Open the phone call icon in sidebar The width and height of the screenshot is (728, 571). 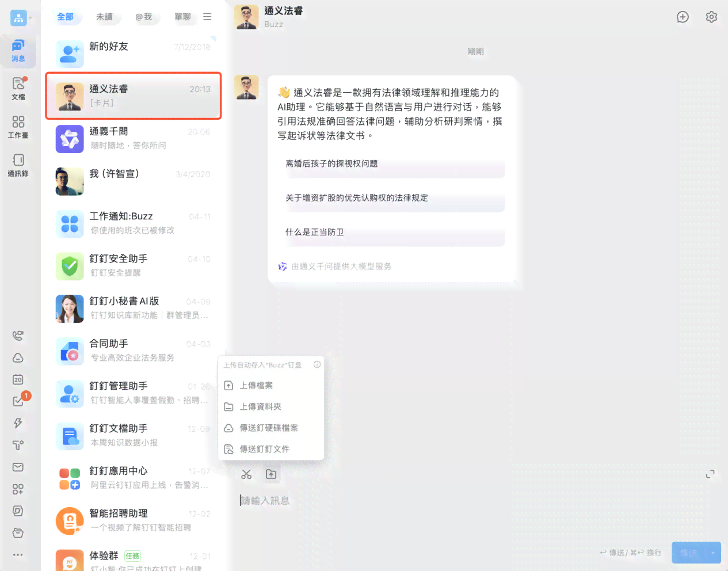pos(18,336)
